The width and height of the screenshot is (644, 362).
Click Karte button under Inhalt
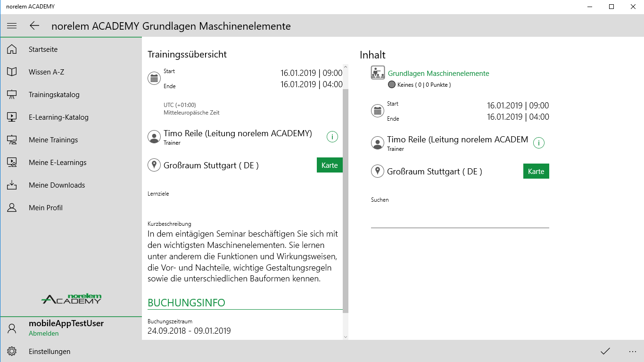click(x=536, y=171)
